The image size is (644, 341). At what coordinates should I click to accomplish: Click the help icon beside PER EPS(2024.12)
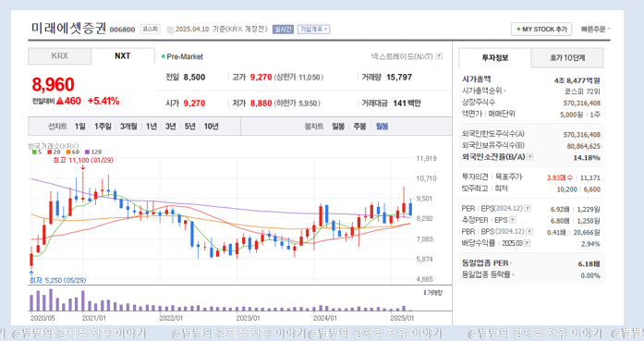click(528, 209)
